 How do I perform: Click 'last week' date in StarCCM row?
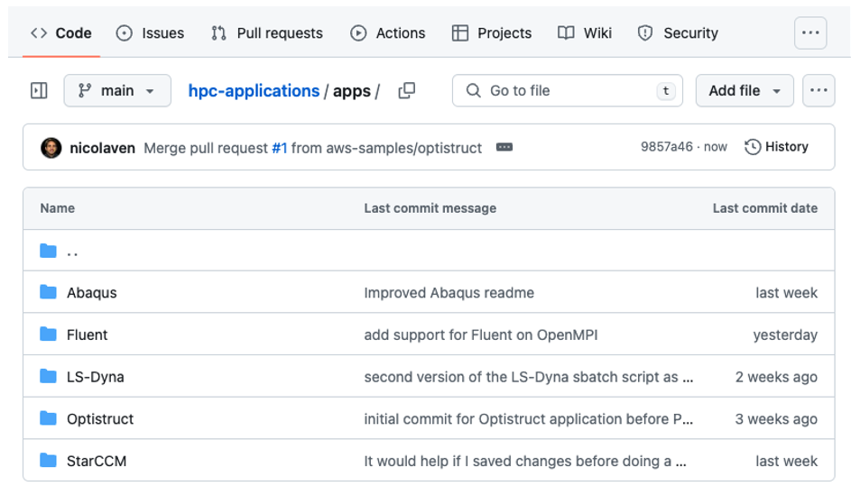click(786, 461)
